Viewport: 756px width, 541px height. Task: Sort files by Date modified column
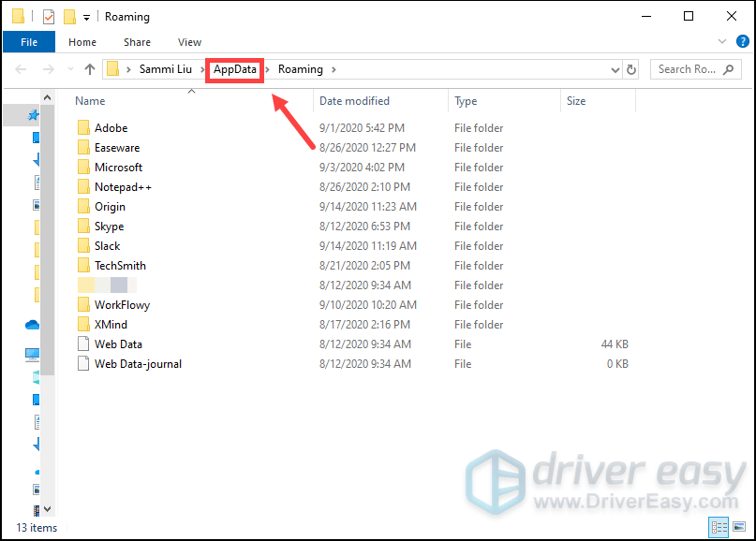coord(354,101)
